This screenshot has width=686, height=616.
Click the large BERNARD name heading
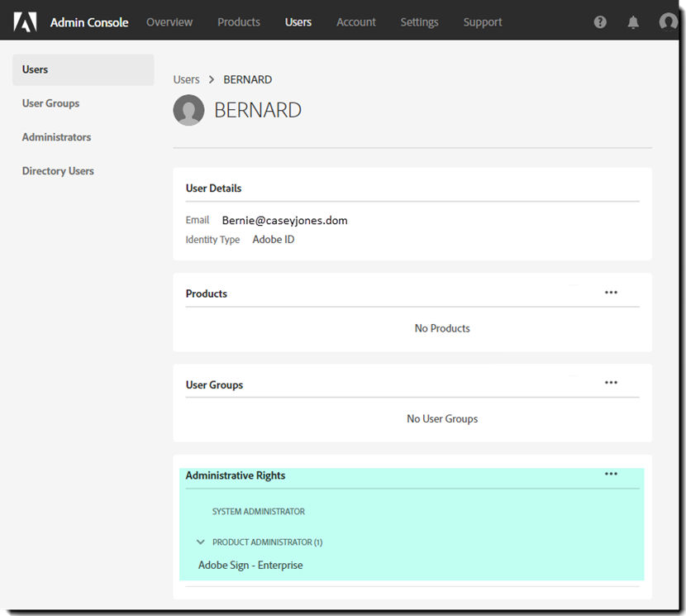click(x=258, y=110)
